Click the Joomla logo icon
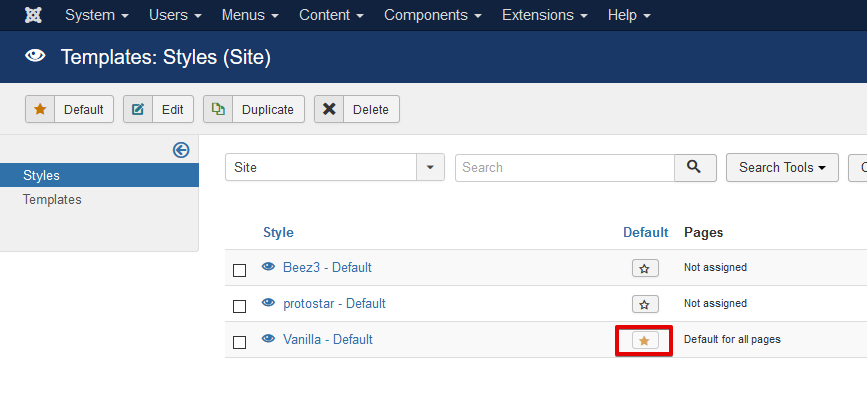Viewport: 867px width, 417px height. click(x=34, y=15)
